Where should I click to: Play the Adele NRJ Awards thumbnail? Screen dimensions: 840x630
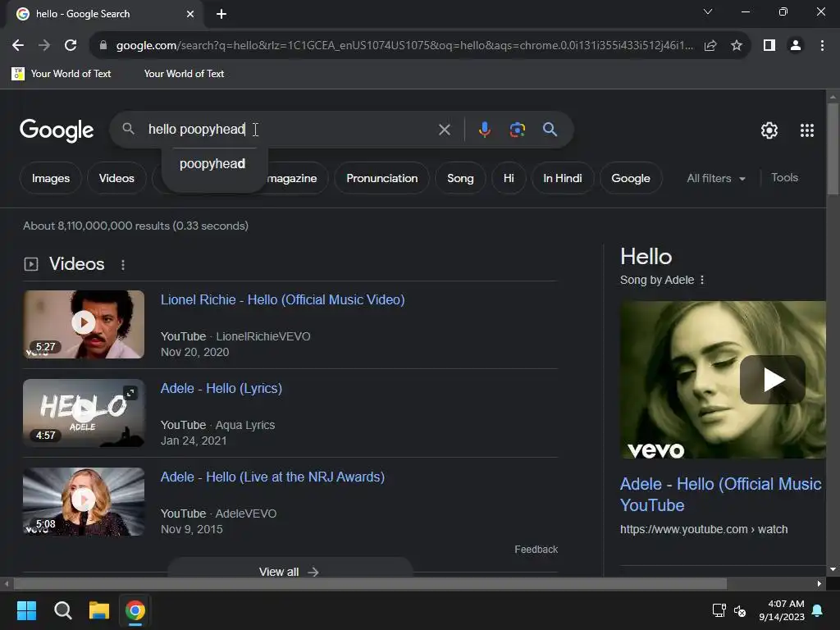[84, 501]
